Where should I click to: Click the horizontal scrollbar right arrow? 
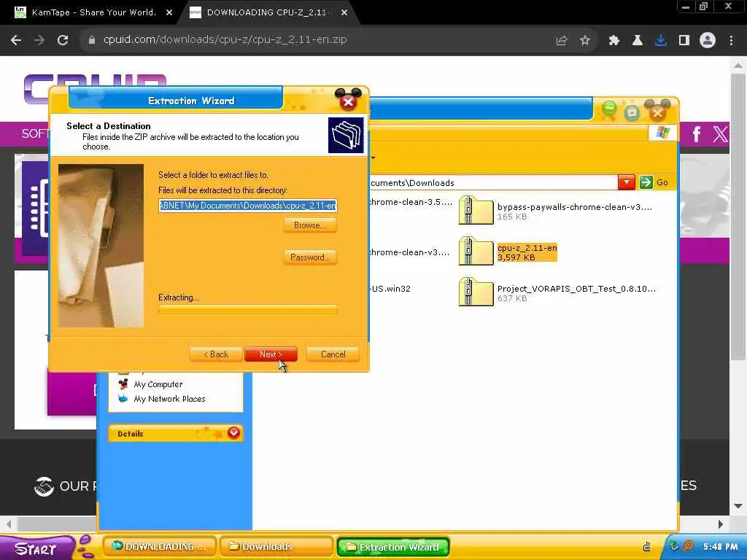(x=720, y=524)
